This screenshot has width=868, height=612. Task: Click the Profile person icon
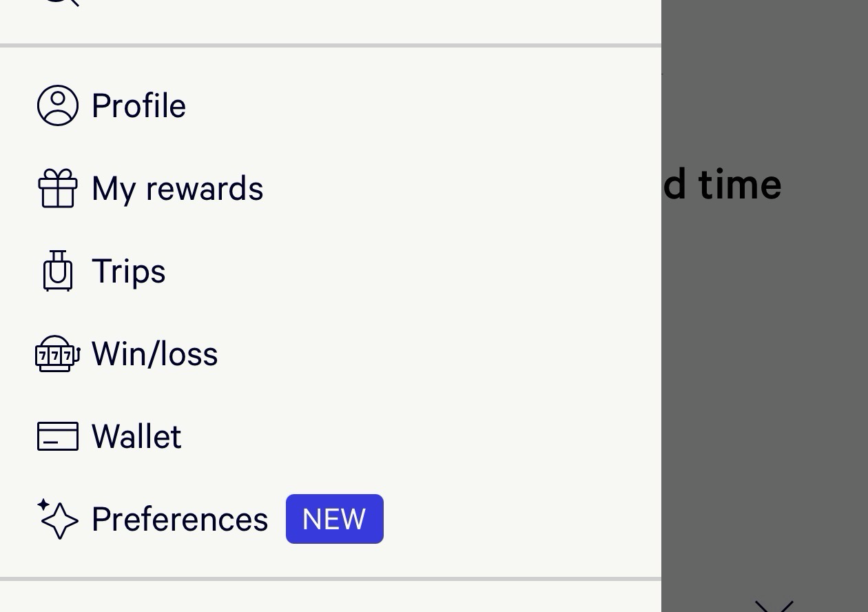58,105
